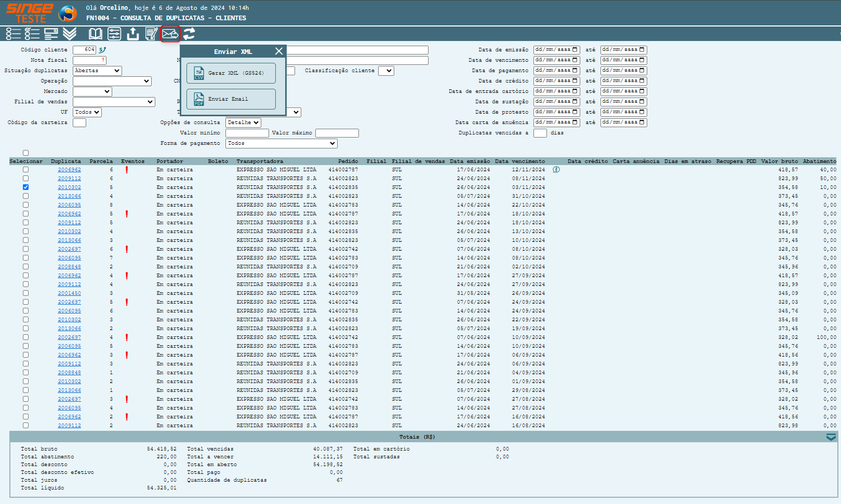Screen dimensions: 841x504
Task: Click the Nota fiscal input field
Action: (x=89, y=60)
